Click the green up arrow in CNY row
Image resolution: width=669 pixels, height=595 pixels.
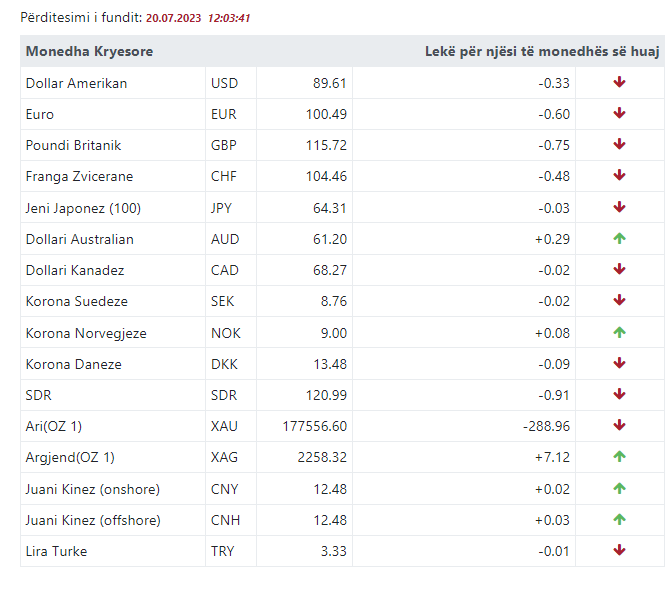pyautogui.click(x=619, y=489)
